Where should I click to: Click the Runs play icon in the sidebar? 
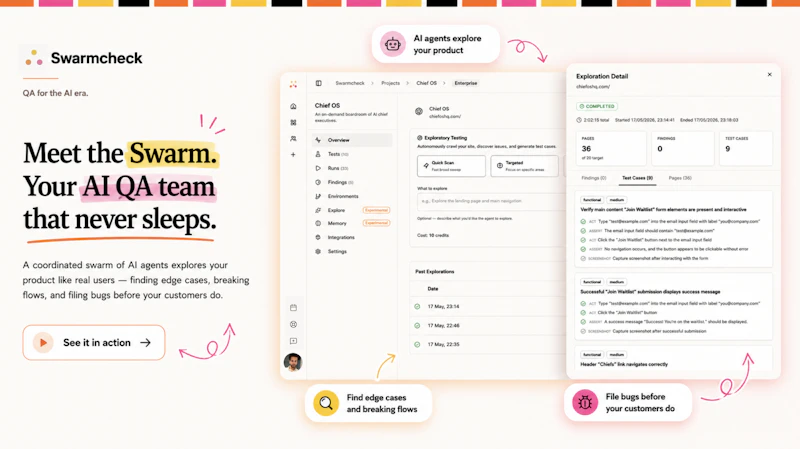[x=318, y=168]
